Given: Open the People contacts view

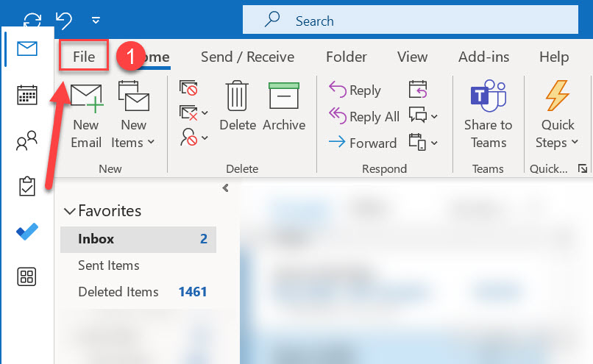Looking at the screenshot, I should coord(27,140).
